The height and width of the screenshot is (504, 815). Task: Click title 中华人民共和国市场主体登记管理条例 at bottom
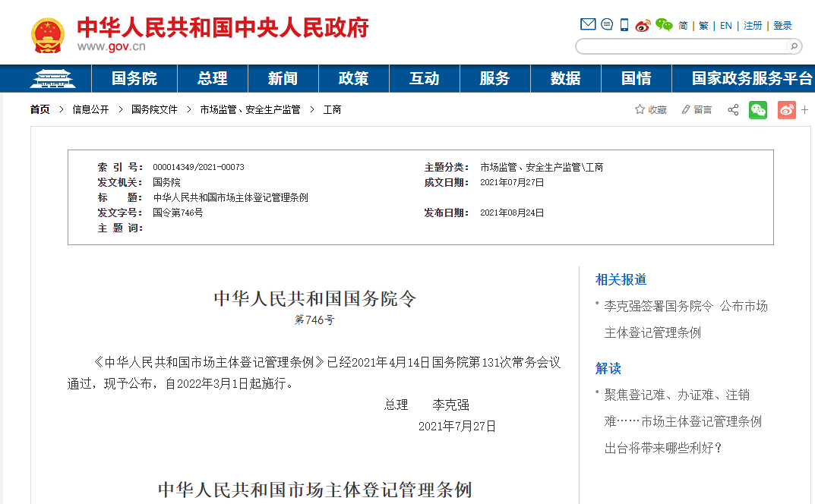315,490
